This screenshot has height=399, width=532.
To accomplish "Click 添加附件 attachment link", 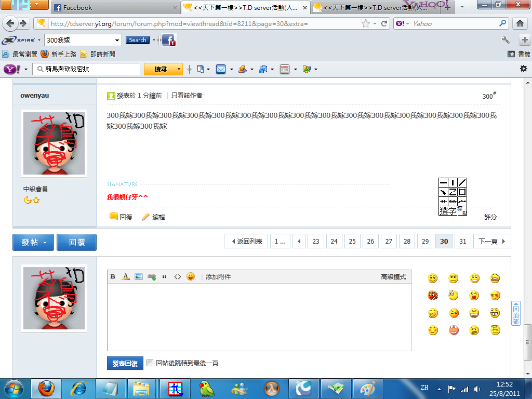I will 218,277.
